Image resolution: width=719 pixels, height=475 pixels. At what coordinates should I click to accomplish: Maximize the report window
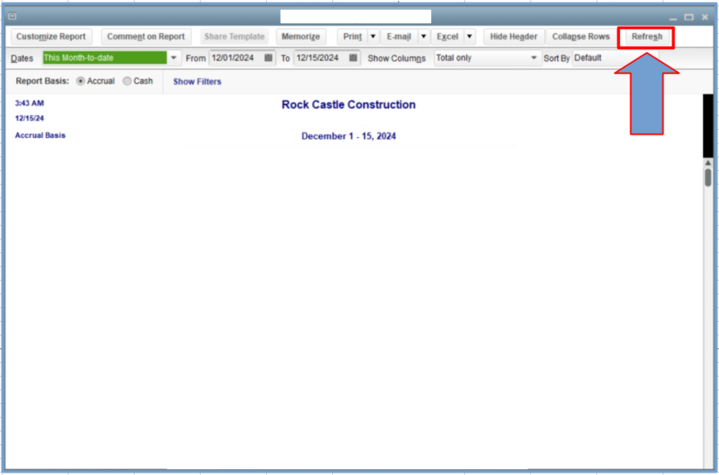coord(689,17)
